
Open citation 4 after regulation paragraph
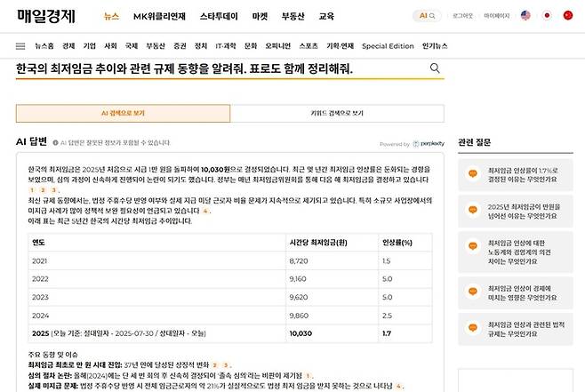tap(205, 211)
